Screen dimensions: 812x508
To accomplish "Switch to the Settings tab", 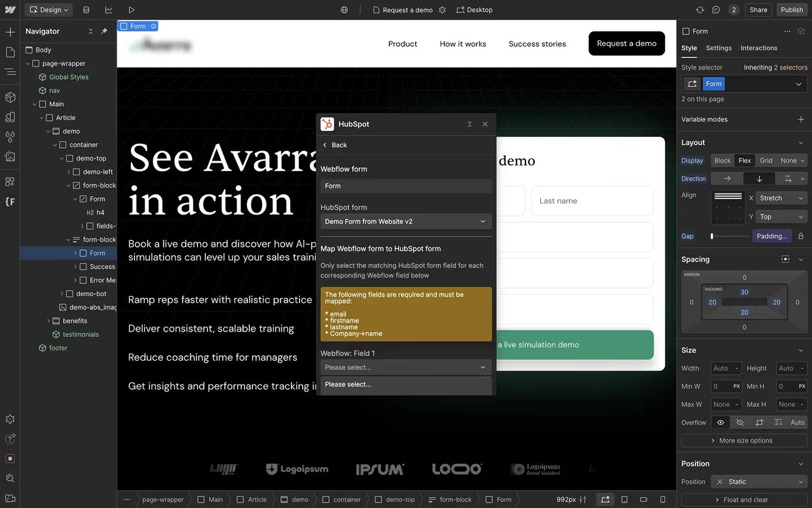I will tap(719, 48).
